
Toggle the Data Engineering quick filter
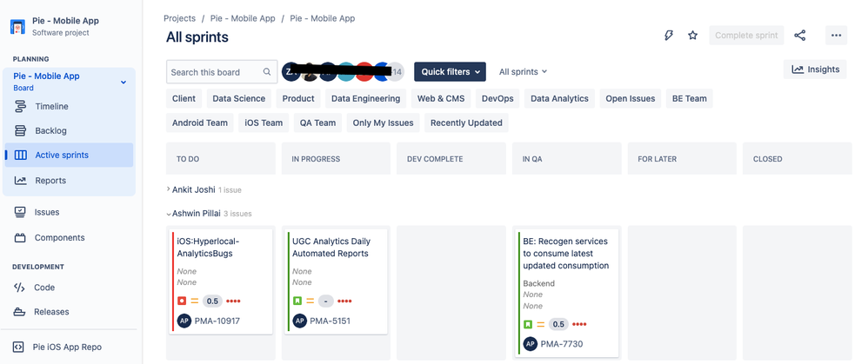click(365, 98)
